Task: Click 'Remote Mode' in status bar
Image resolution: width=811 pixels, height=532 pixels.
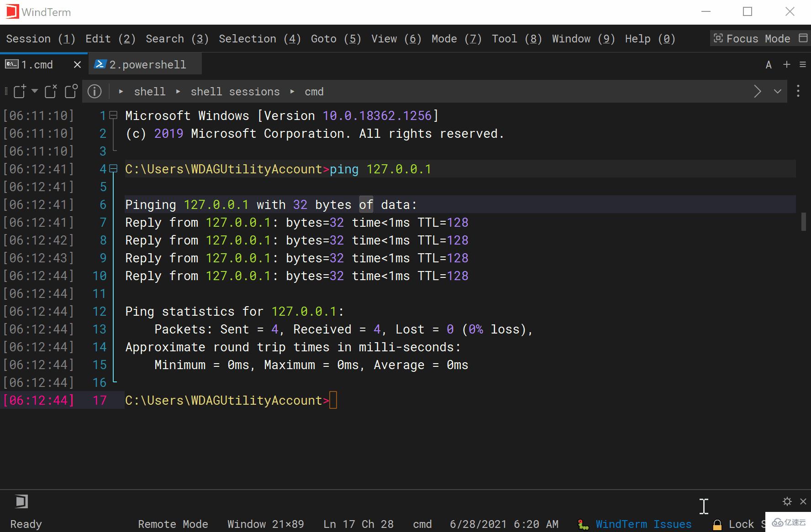Action: click(173, 524)
